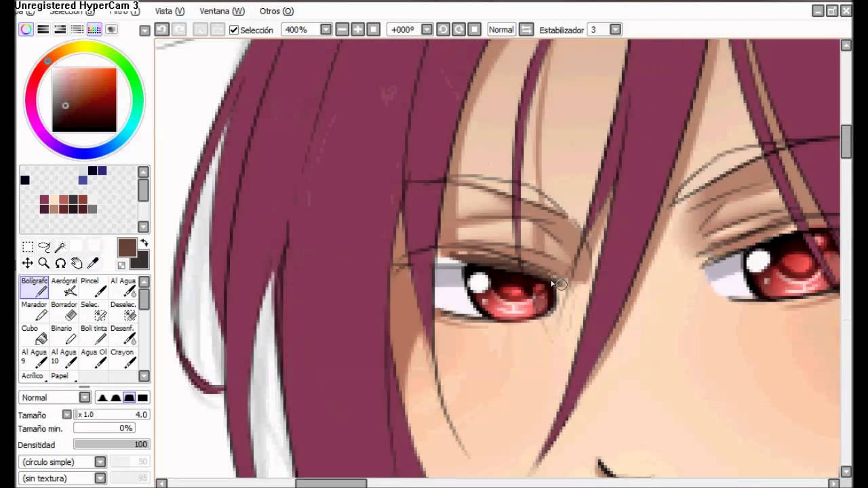Open the (sin textura) texture dropdown
The width and height of the screenshot is (868, 488).
(100, 478)
